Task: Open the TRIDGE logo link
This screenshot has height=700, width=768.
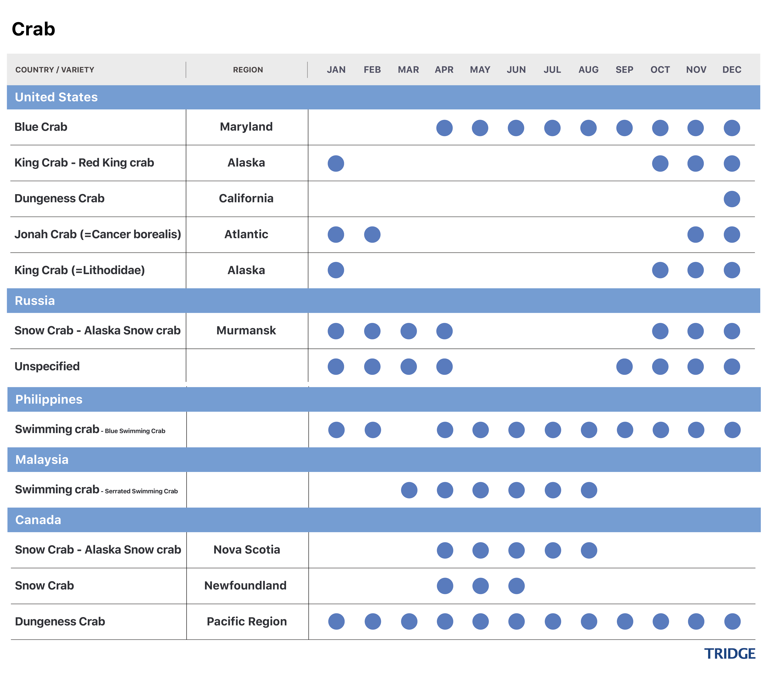Action: 729,654
